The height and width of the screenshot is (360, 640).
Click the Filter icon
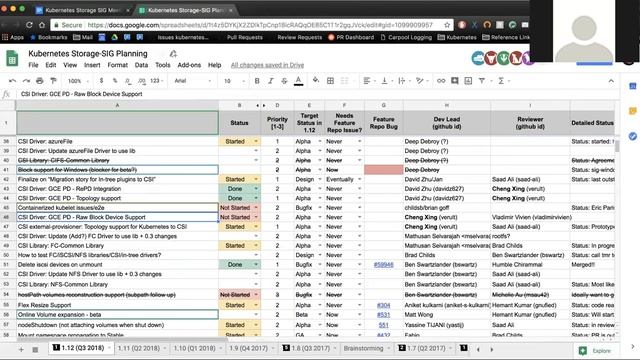pos(482,81)
